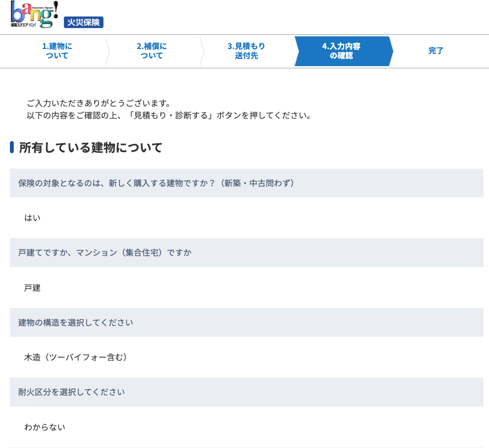Click the instruction text mentioning 見積もり・診断する

(169, 116)
